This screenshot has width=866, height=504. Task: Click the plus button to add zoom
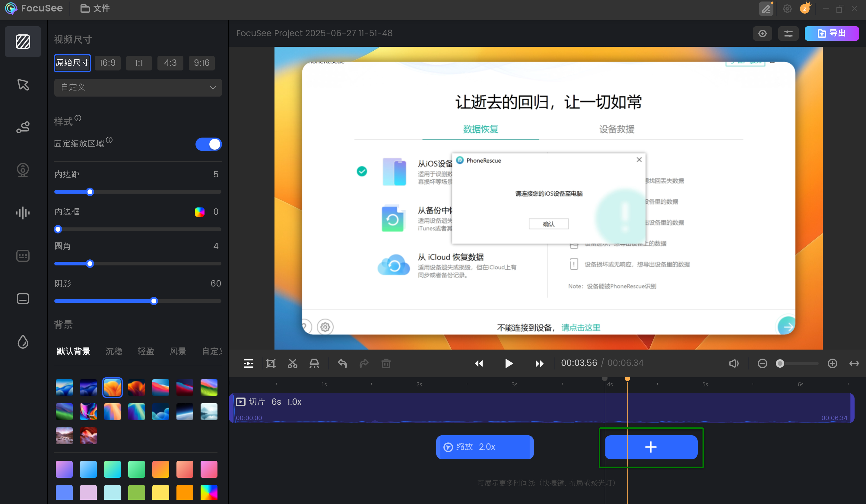coord(651,447)
